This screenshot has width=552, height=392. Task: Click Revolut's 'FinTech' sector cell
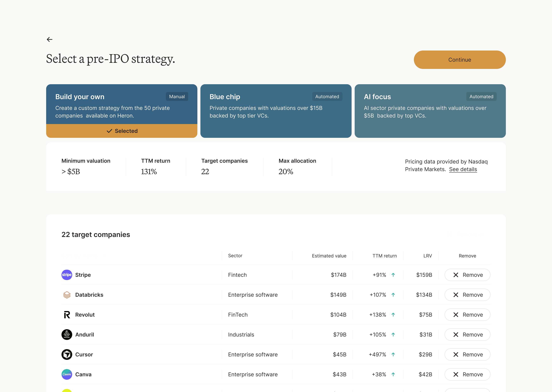pyautogui.click(x=238, y=315)
